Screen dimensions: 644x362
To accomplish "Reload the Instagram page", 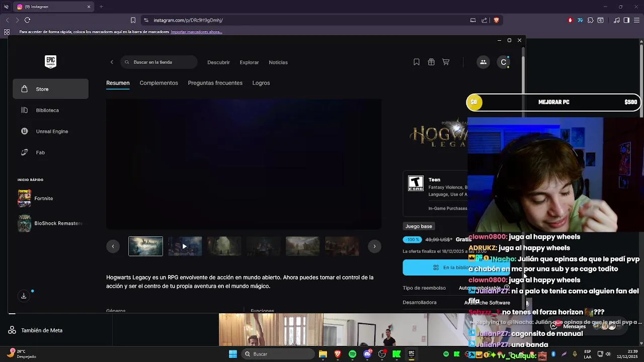I will [27, 20].
